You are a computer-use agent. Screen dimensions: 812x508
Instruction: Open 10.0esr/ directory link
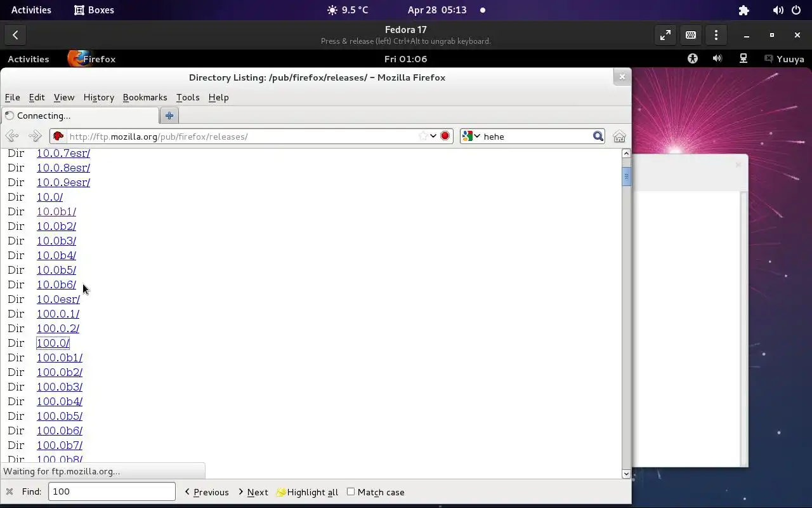pos(58,299)
